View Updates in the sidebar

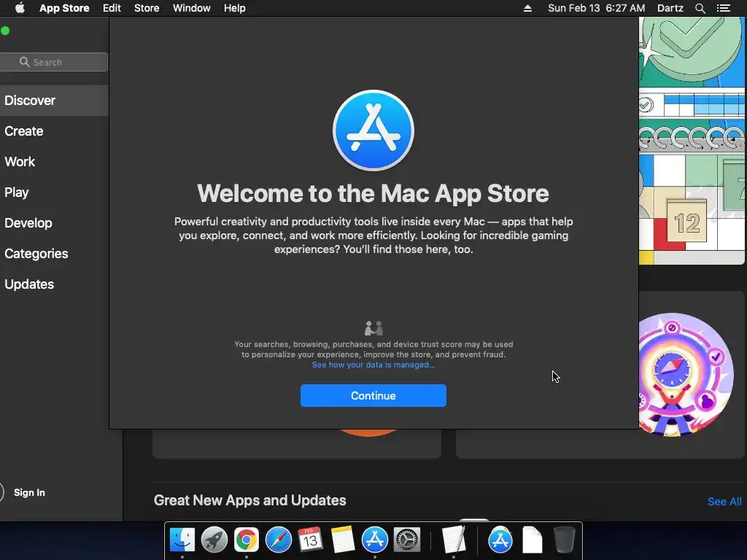(x=29, y=284)
